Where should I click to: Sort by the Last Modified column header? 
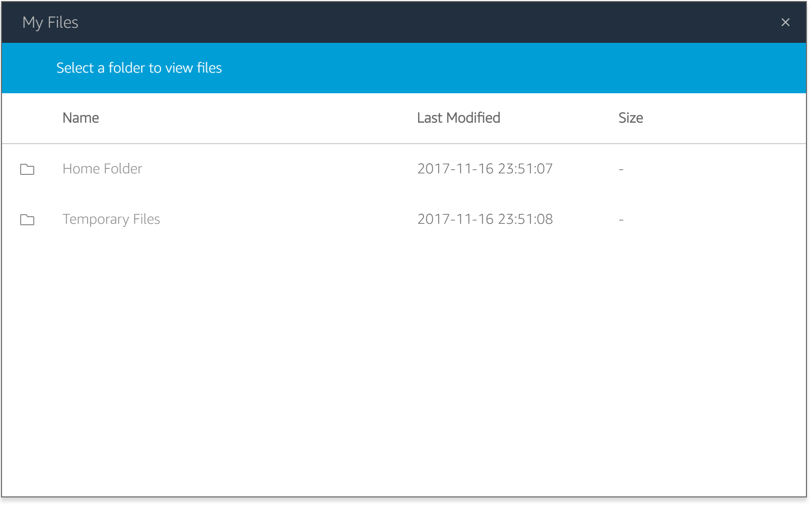(458, 118)
